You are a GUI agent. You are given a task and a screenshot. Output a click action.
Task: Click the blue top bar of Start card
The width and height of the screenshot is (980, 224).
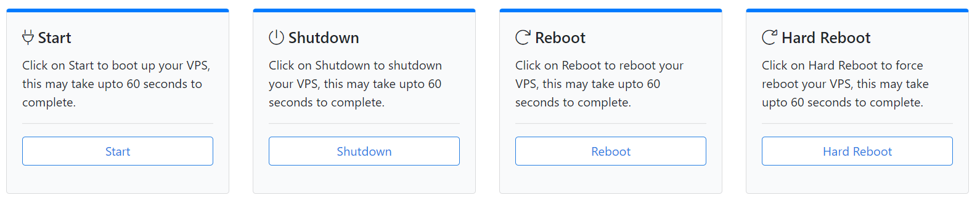point(118,10)
